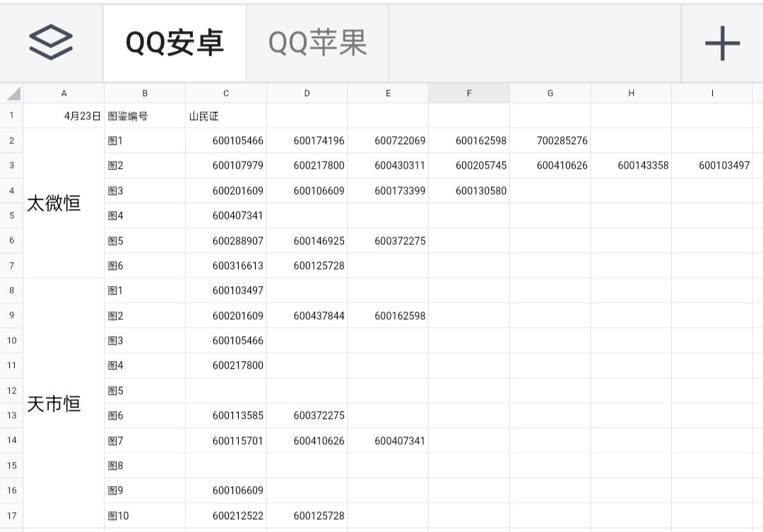Switch to the QQ安卓 sheet tab
Image resolution: width=763 pixels, height=532 pixels.
[x=175, y=43]
